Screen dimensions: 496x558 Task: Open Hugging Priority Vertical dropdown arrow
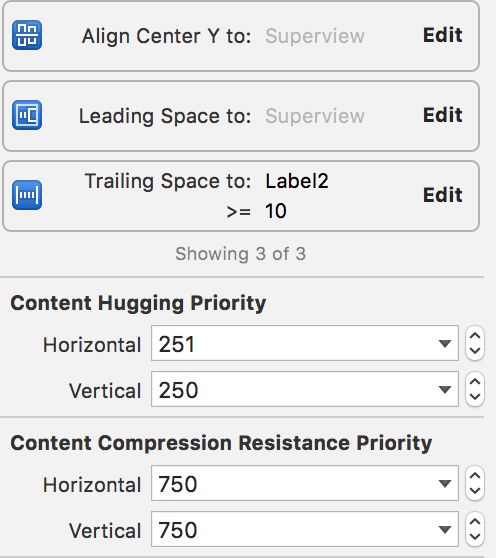coord(445,389)
